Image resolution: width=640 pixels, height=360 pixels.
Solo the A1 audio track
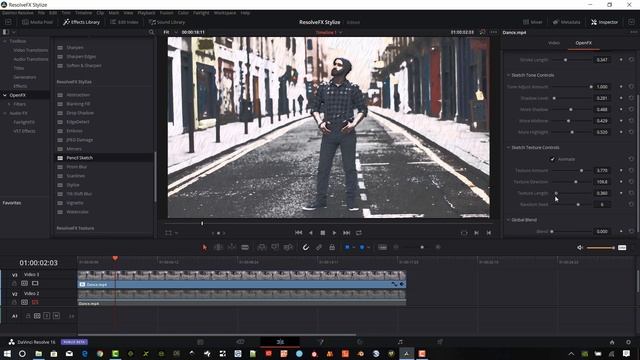[x=47, y=316]
